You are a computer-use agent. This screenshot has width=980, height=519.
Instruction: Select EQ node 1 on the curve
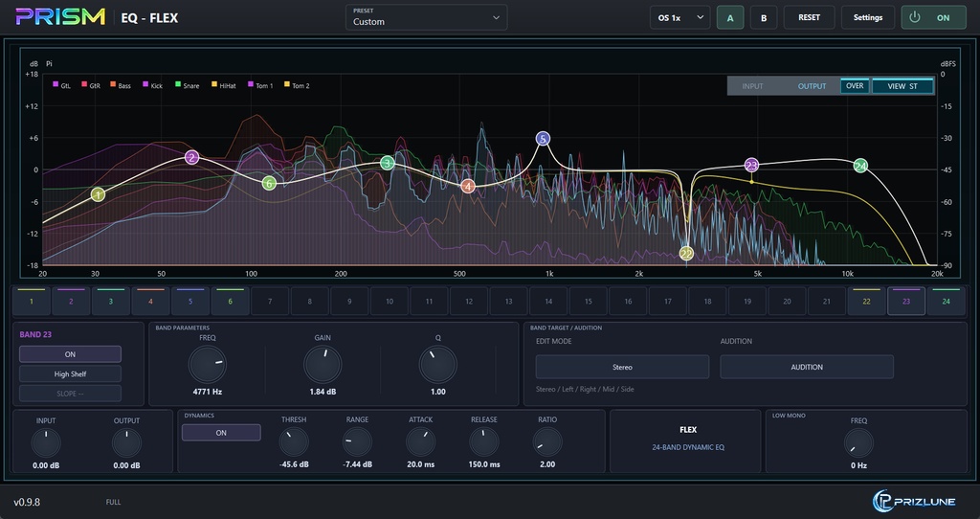pyautogui.click(x=98, y=194)
